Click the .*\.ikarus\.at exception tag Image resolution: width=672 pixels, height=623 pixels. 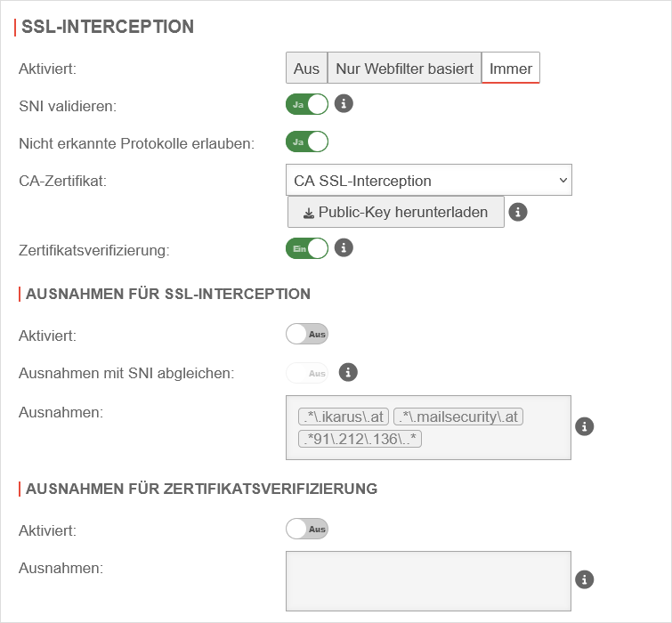[344, 417]
